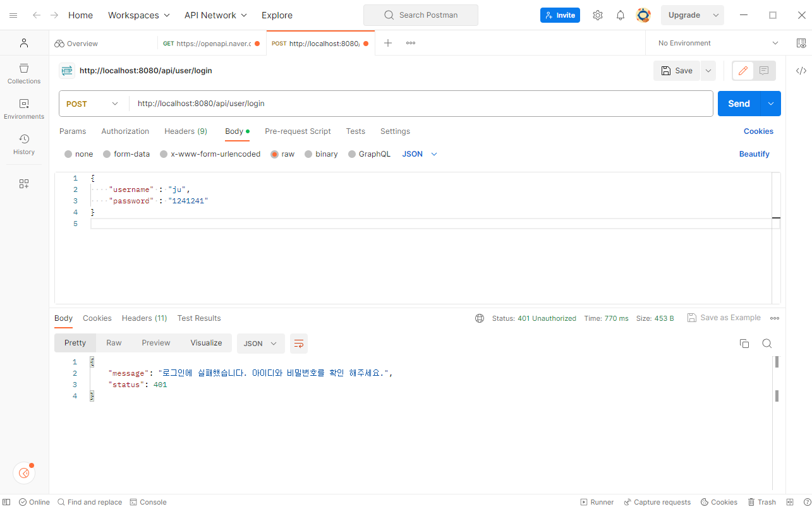Open the network globe icon in response
The image size is (812, 509).
coord(480,318)
